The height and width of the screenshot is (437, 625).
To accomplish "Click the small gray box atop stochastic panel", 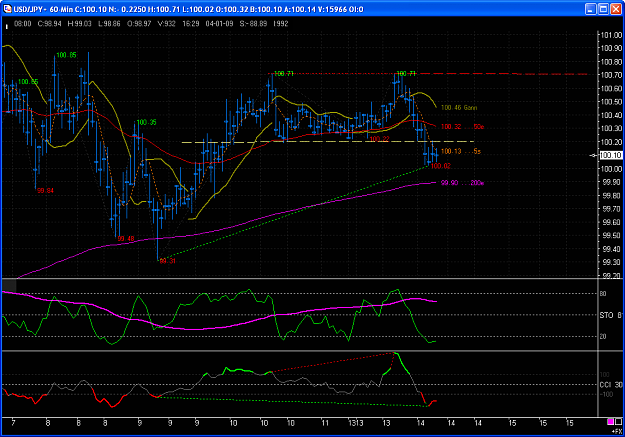I will pyautogui.click(x=9, y=285).
